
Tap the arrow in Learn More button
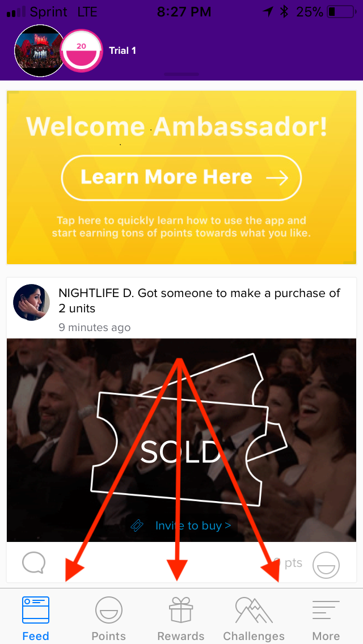click(x=277, y=178)
